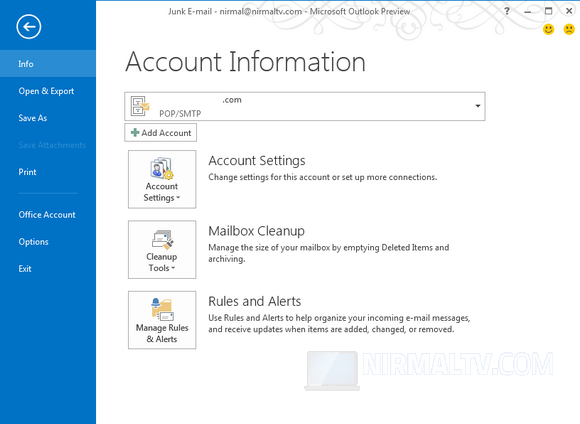This screenshot has height=424, width=580.
Task: Send a smile feedback face
Action: pos(549,29)
